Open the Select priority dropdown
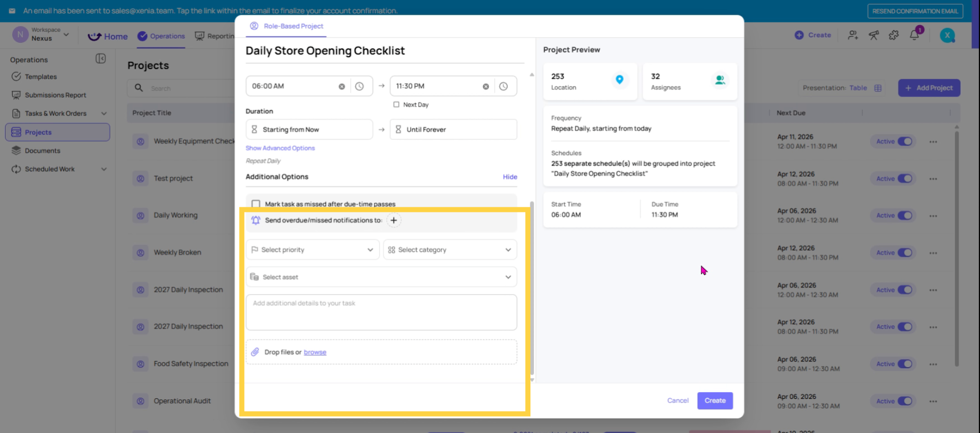This screenshot has width=980, height=433. coord(312,250)
